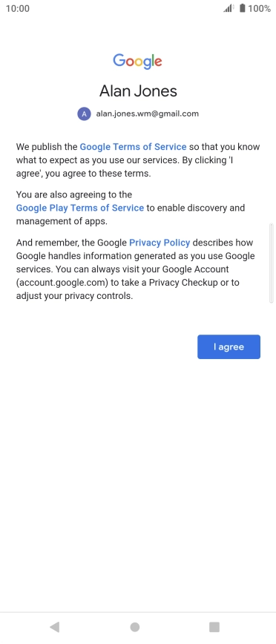Open the Google Play Terms of Service link
This screenshot has height=644, width=276.
point(80,208)
